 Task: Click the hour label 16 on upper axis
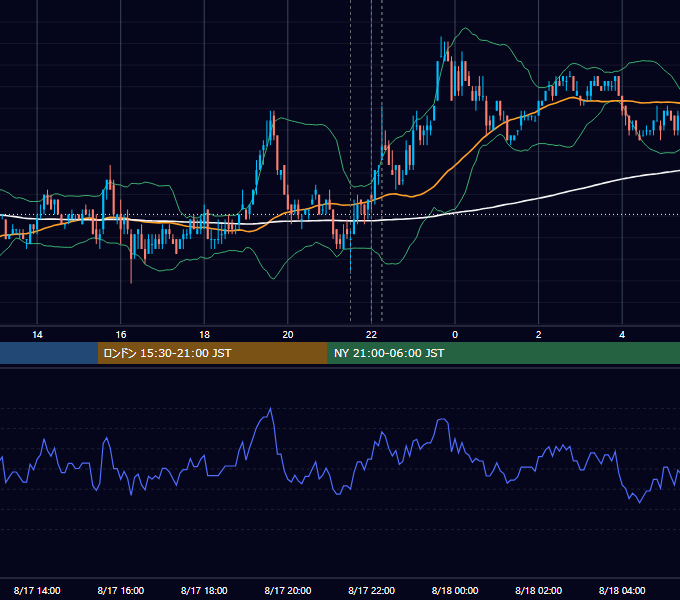[121, 335]
